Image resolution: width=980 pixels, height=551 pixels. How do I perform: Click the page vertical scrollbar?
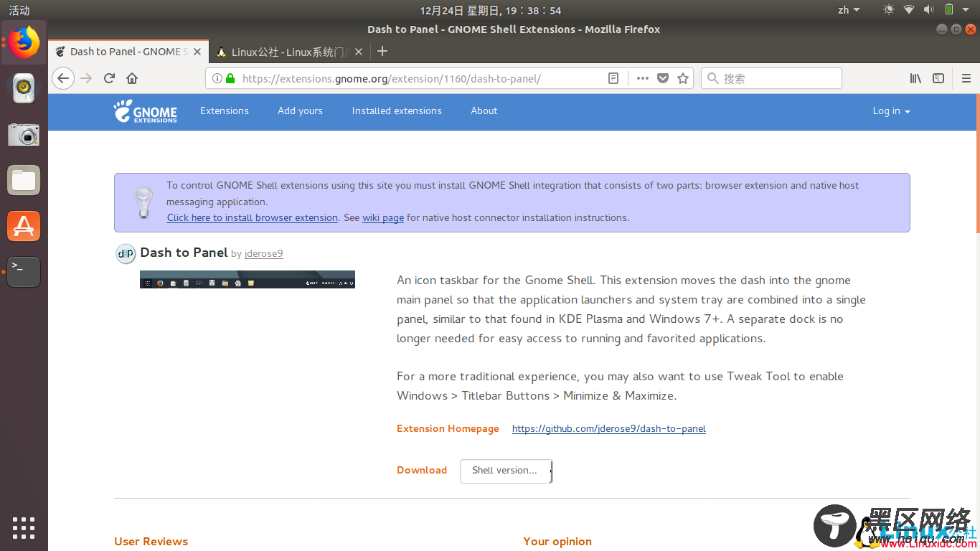[x=977, y=164]
